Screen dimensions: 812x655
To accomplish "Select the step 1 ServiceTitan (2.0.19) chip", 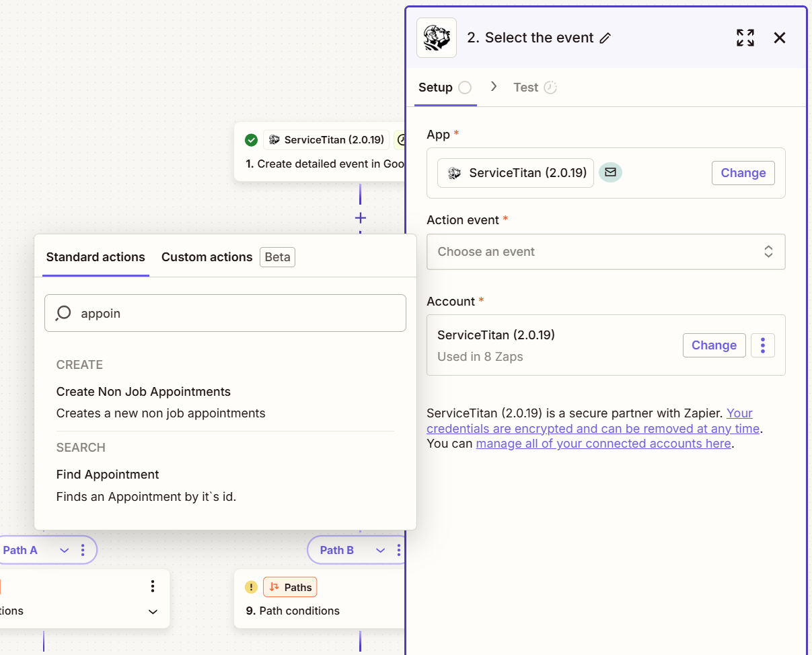I will (x=326, y=140).
